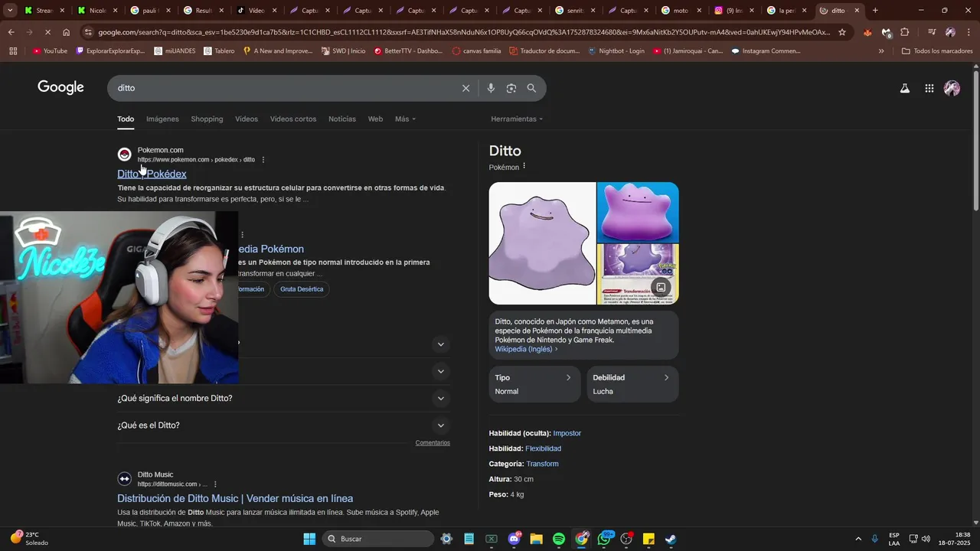Open the Google apps grid

pos(929,89)
